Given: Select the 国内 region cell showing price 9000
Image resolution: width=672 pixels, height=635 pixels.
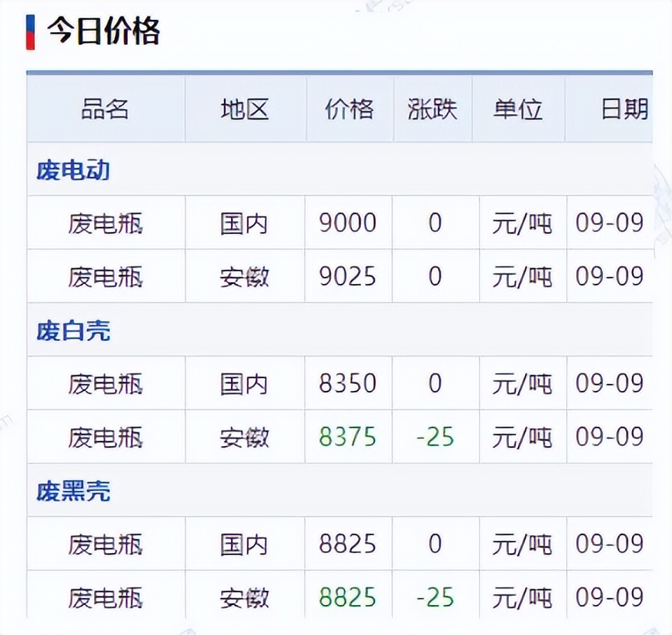Looking at the screenshot, I should 244,223.
